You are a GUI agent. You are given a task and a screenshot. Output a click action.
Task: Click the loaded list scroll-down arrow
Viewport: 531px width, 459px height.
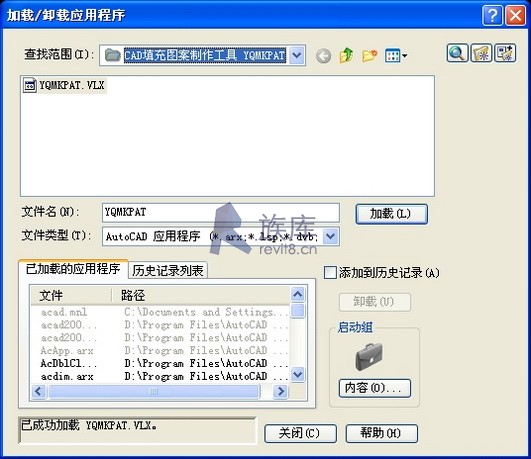298,375
